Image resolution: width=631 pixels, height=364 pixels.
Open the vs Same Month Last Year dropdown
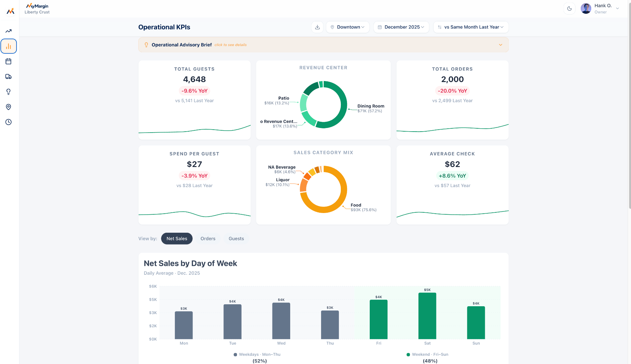[x=471, y=27]
